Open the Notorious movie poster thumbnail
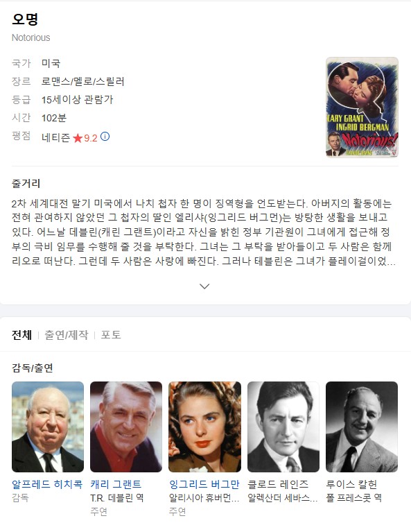 coord(362,108)
